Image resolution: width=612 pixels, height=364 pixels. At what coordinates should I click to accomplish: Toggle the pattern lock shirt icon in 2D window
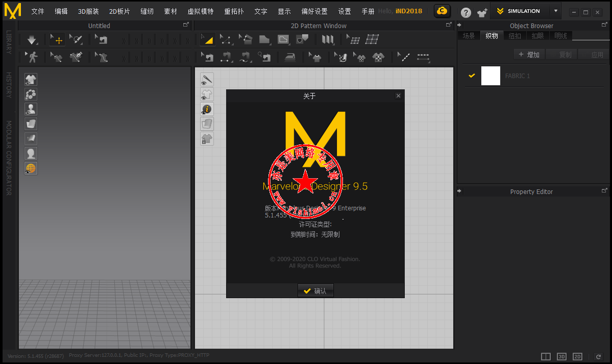point(207,139)
